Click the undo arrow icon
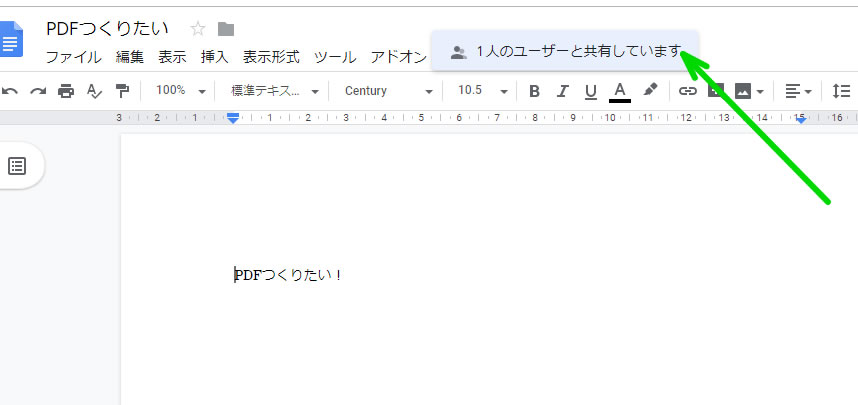858x405 pixels. coord(10,91)
